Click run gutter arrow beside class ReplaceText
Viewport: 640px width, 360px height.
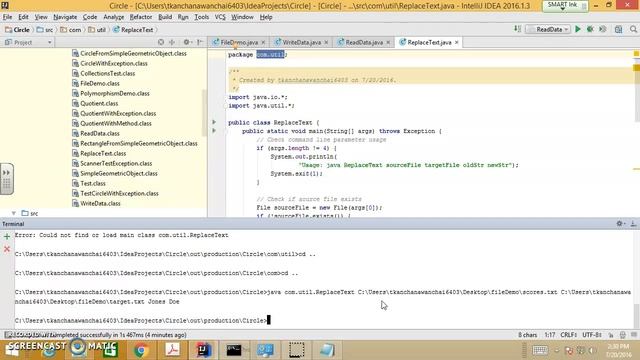click(x=214, y=122)
